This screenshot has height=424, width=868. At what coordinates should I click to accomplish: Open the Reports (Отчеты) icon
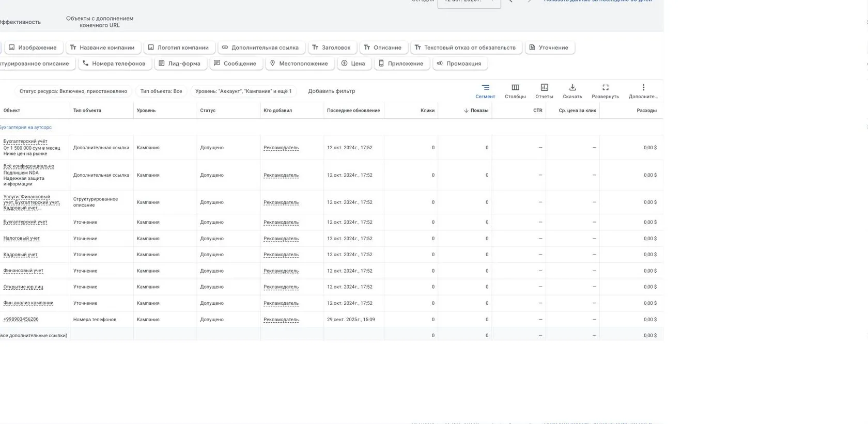(x=544, y=91)
